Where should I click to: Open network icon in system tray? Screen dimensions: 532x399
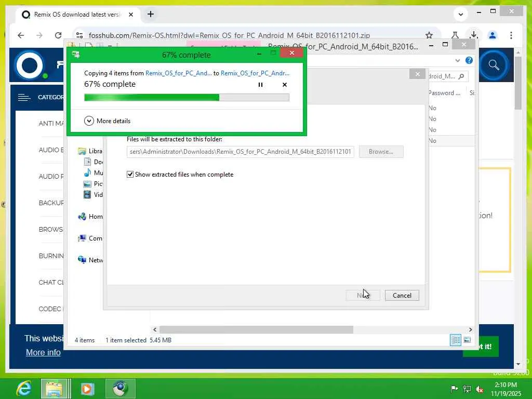(x=467, y=389)
